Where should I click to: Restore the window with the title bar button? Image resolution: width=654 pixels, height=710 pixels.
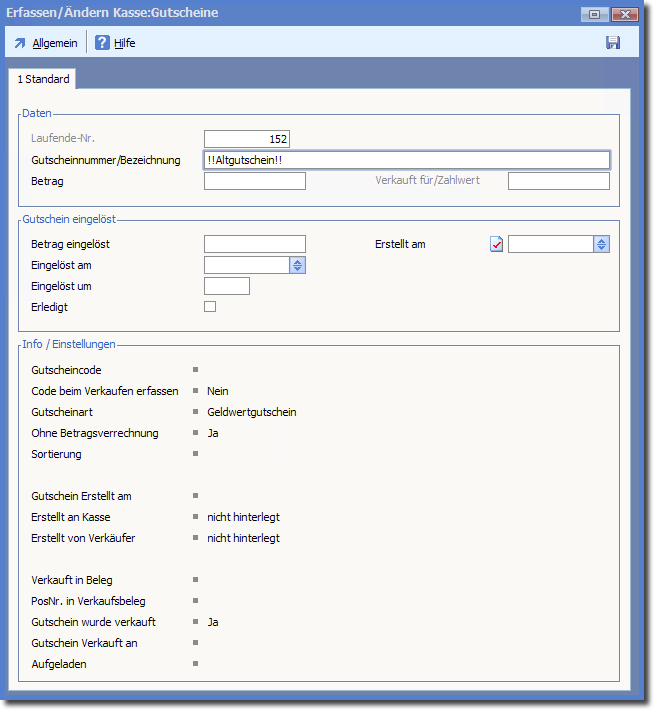[594, 14]
